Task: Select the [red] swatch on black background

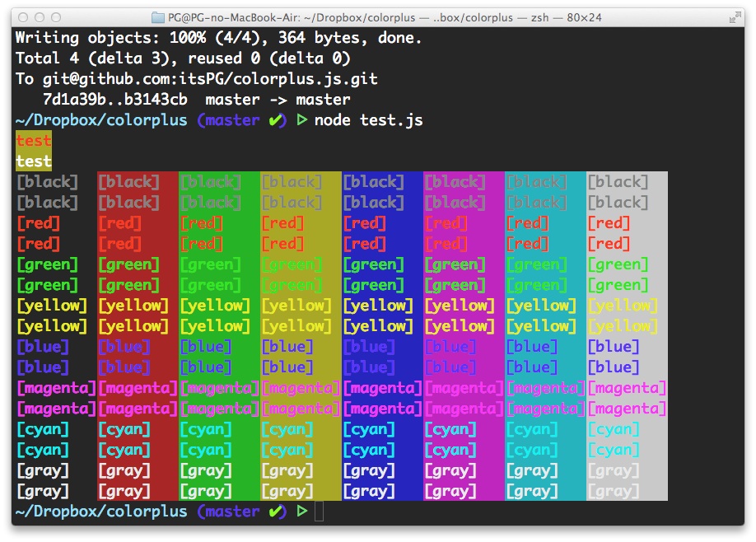Action: click(x=38, y=222)
